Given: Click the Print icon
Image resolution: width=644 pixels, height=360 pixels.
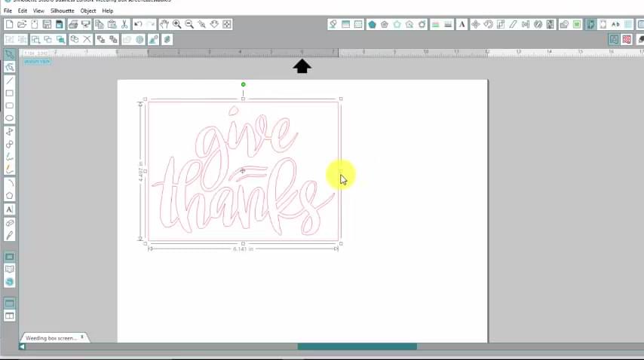Looking at the screenshot, I should (x=72, y=24).
